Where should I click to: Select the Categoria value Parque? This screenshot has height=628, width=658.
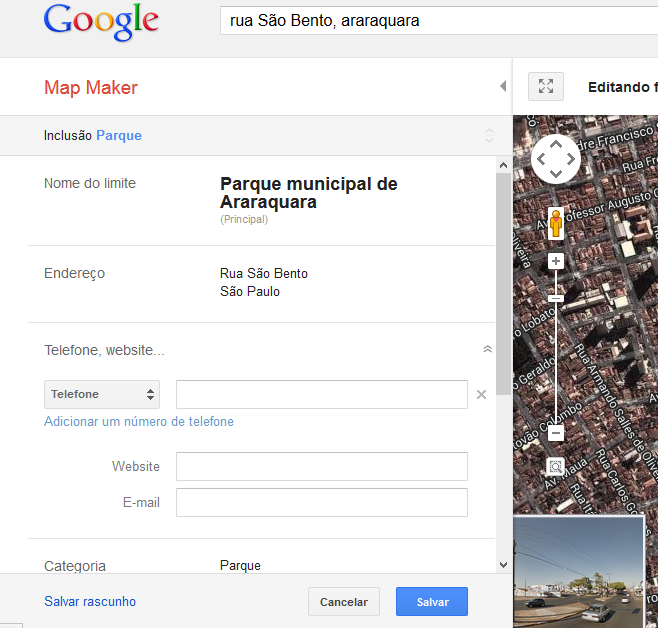[240, 565]
